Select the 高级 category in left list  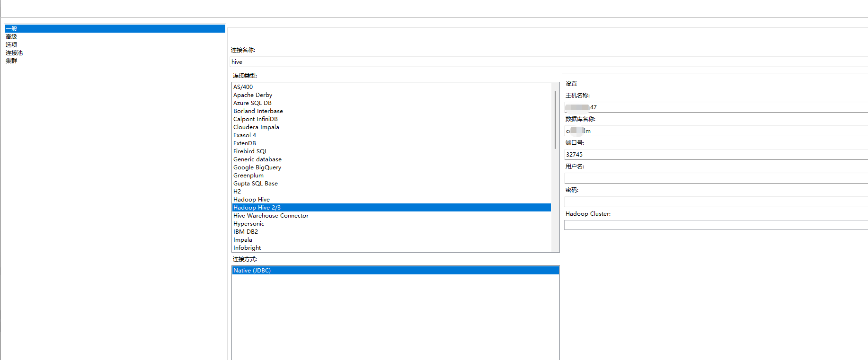click(x=11, y=37)
